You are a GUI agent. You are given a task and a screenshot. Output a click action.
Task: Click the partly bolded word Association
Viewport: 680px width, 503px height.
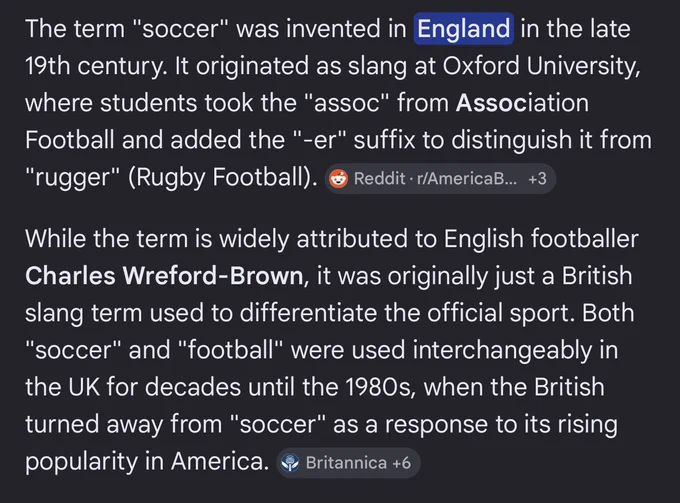click(x=522, y=103)
